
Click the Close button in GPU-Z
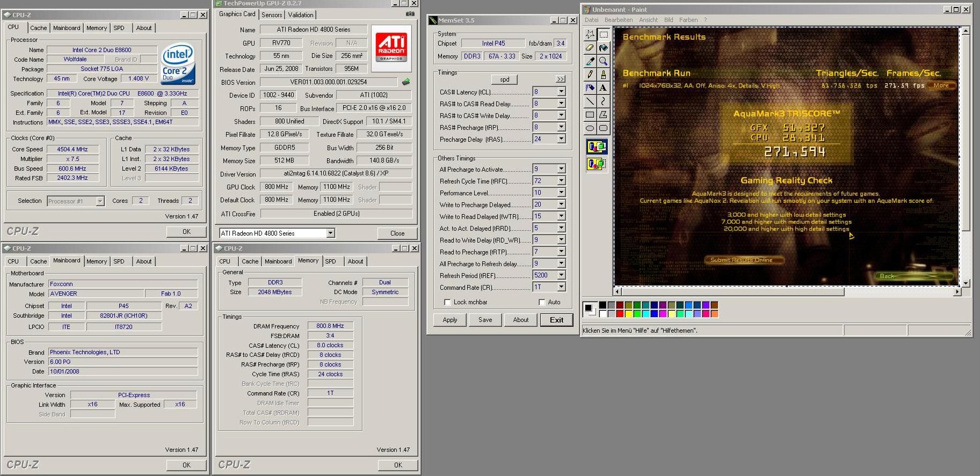pyautogui.click(x=397, y=233)
